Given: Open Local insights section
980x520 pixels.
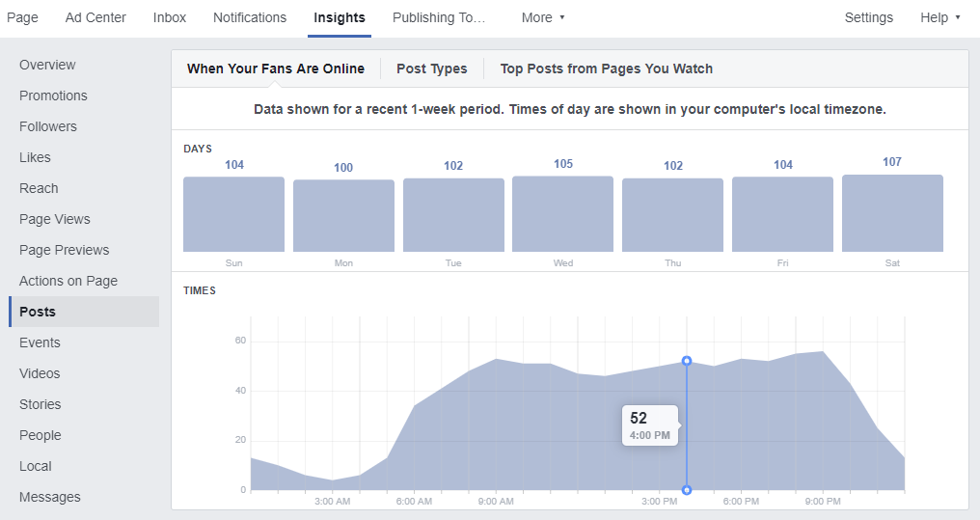Looking at the screenshot, I should (35, 466).
